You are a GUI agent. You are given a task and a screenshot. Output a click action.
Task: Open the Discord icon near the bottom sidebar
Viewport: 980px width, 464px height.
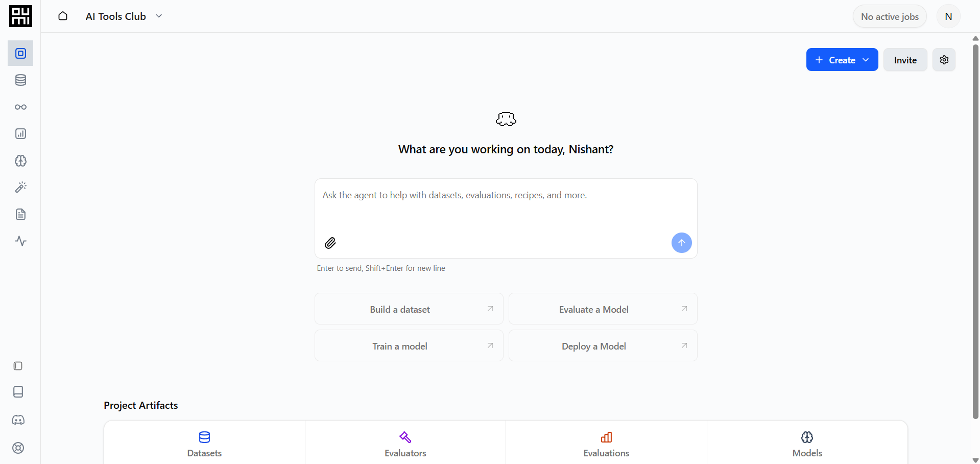18,420
